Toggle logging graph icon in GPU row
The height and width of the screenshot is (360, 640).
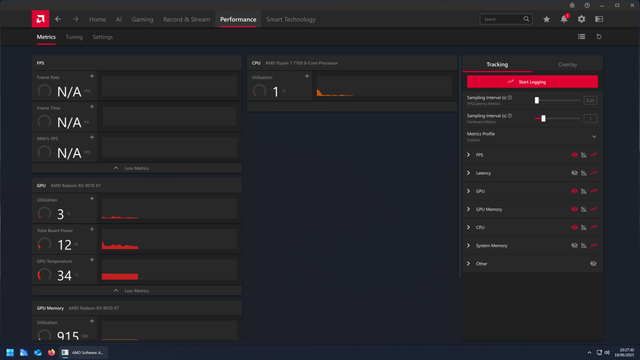(593, 191)
